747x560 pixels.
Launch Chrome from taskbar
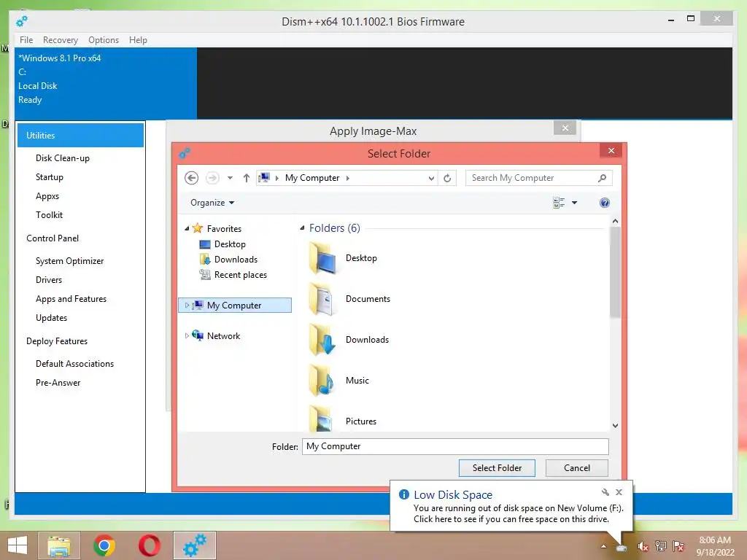[104, 545]
